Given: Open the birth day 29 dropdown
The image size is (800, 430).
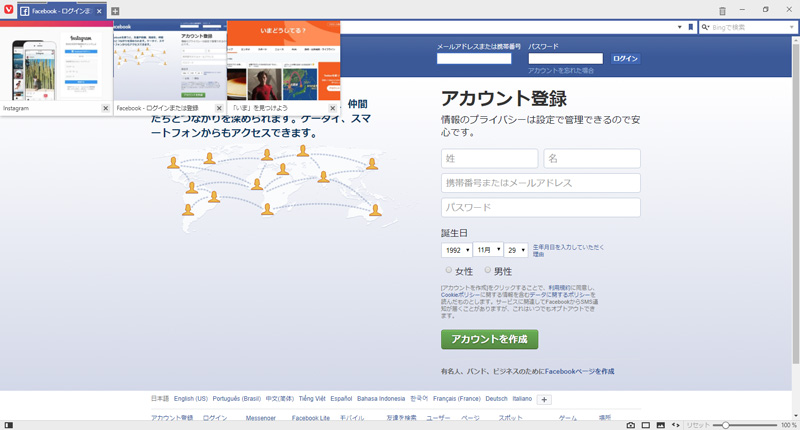Looking at the screenshot, I should click(516, 250).
